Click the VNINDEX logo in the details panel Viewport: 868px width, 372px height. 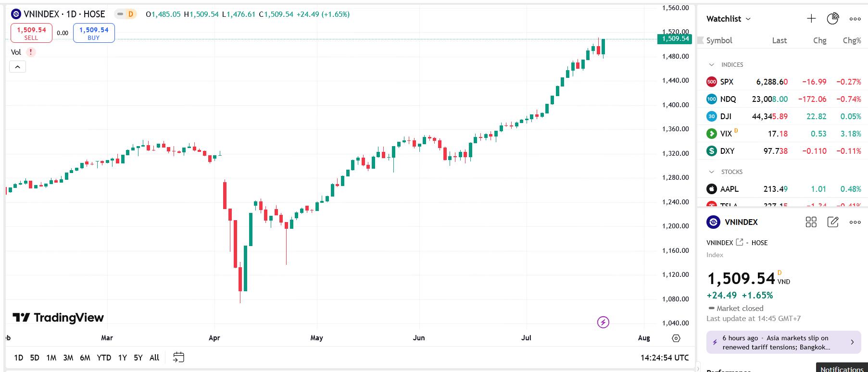coord(713,222)
